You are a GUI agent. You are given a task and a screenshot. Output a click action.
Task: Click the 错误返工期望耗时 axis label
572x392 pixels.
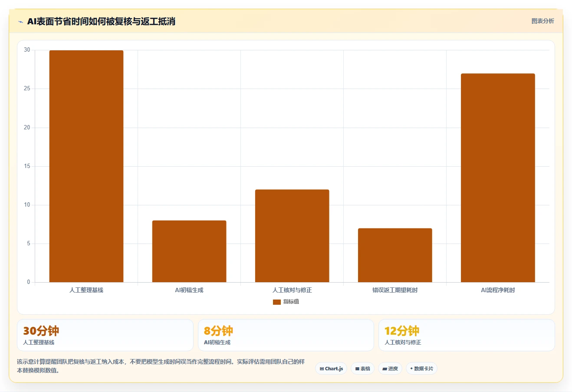395,290
